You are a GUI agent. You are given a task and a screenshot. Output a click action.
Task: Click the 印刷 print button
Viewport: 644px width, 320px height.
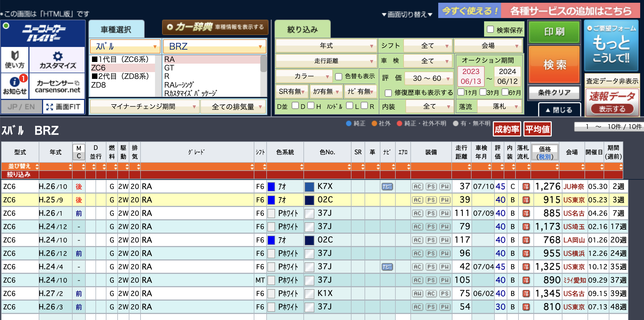[x=554, y=32]
